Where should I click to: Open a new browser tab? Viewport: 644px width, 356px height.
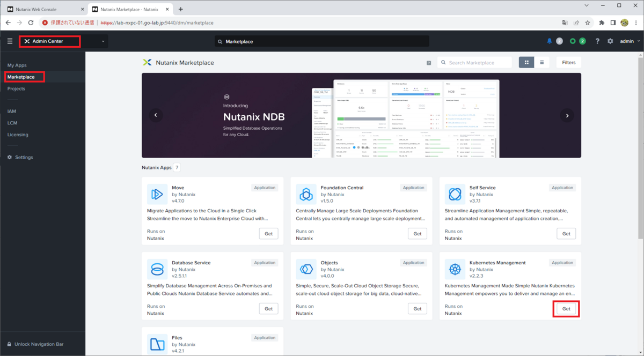pyautogui.click(x=180, y=9)
